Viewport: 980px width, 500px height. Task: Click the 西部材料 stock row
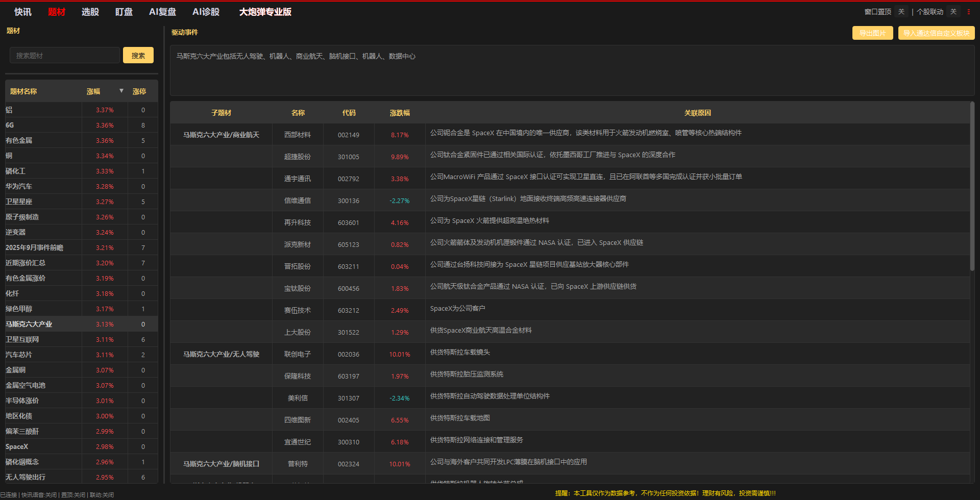[x=298, y=135]
